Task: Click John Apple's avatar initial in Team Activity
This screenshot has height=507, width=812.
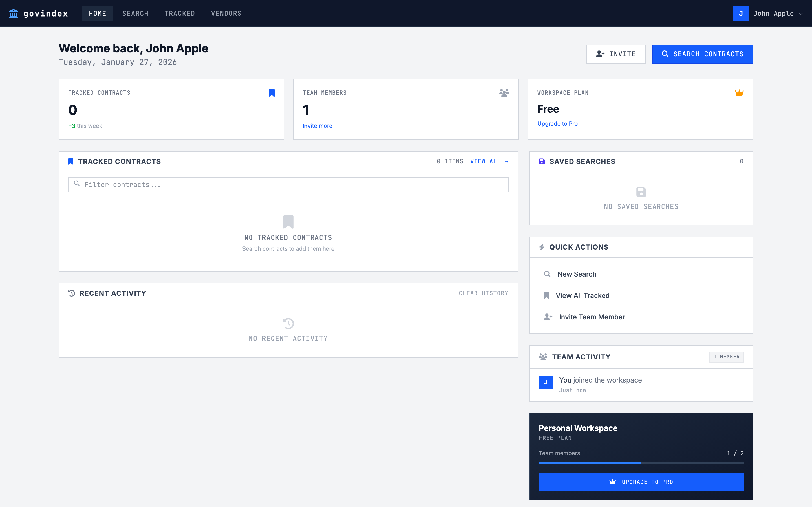Action: 546,382
